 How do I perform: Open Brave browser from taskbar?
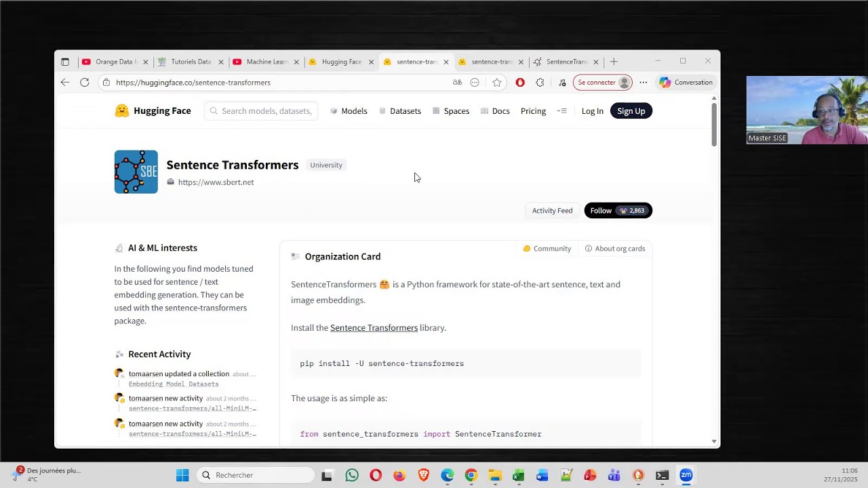pos(423,475)
